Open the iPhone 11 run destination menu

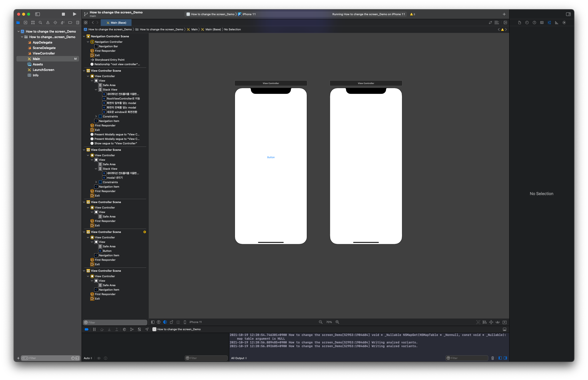click(x=247, y=14)
